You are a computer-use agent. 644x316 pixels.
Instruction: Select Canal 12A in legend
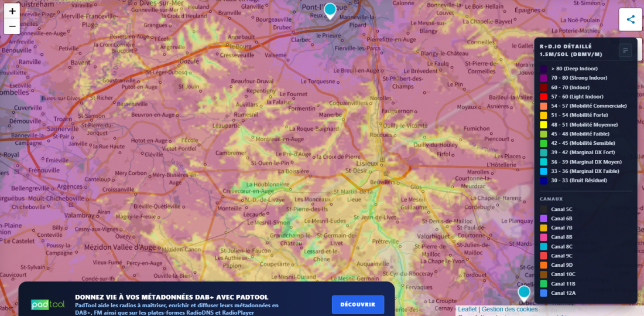(558, 293)
